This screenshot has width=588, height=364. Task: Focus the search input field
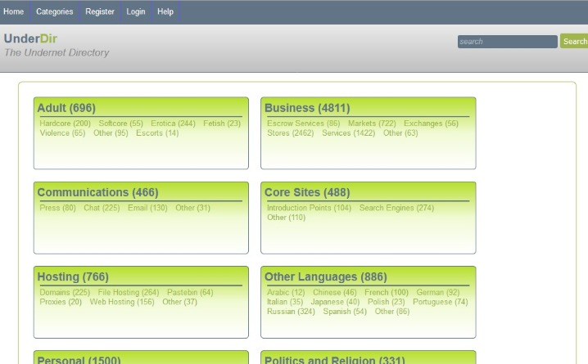click(508, 42)
